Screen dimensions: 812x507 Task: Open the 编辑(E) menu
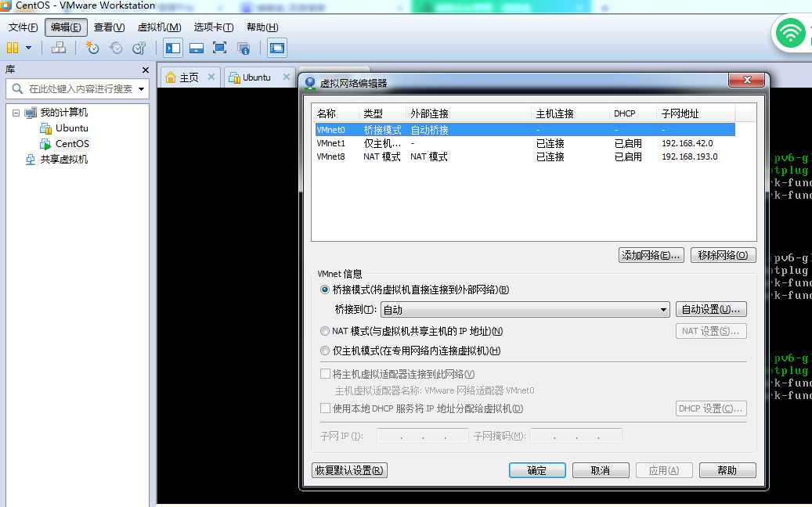(66, 27)
